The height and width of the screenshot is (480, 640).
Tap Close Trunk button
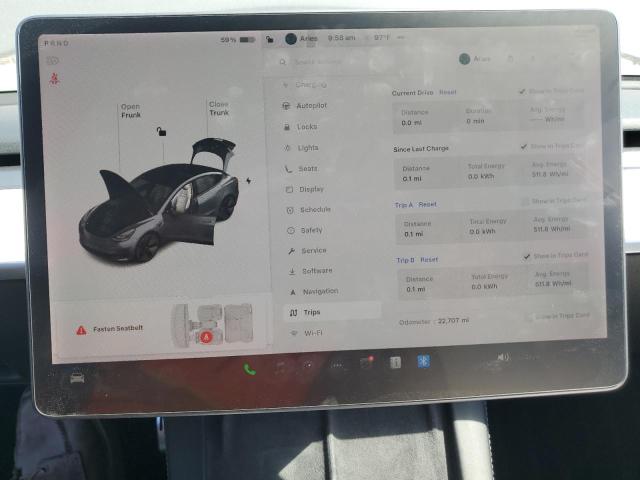tap(219, 108)
